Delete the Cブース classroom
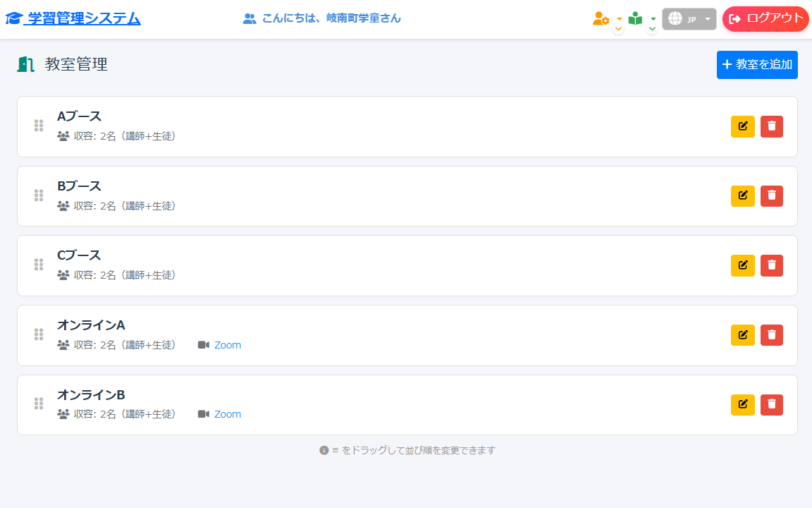 coord(772,265)
